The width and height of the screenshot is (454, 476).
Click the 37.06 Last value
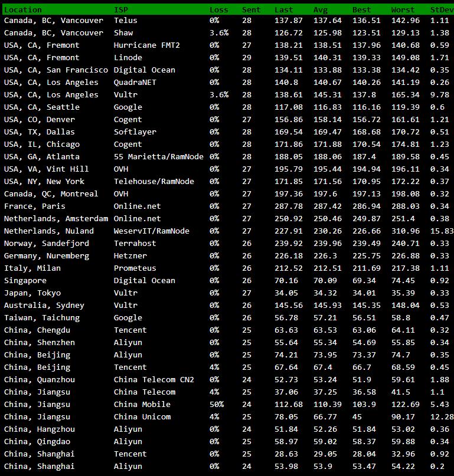(x=286, y=392)
